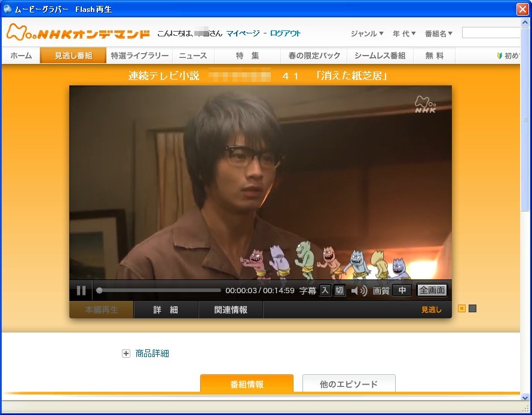Mute the video with speaker icon
This screenshot has height=415, width=532.
[x=359, y=291]
